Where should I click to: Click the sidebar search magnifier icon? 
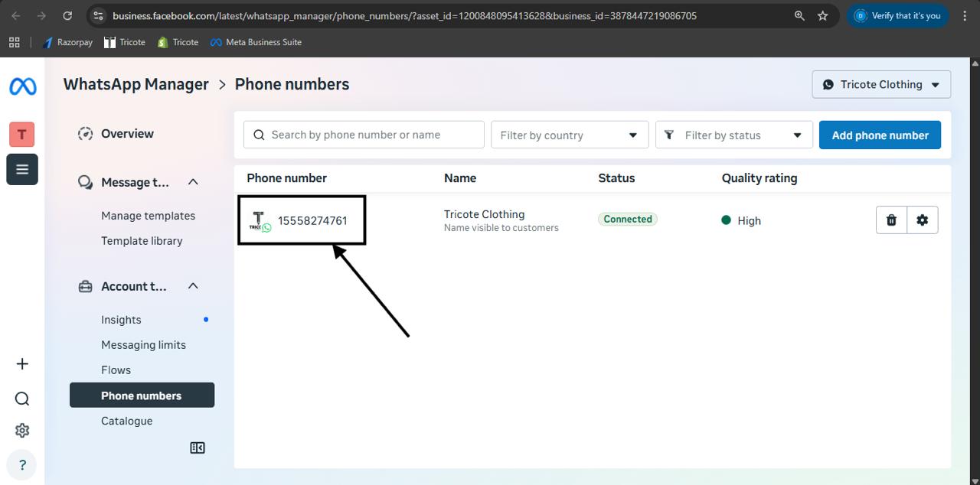(x=22, y=399)
